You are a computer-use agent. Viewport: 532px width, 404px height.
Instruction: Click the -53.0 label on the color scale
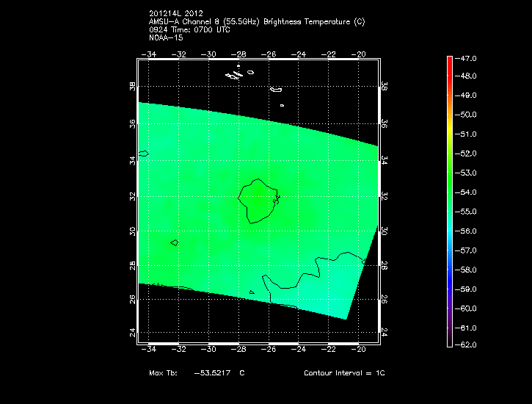tap(467, 173)
